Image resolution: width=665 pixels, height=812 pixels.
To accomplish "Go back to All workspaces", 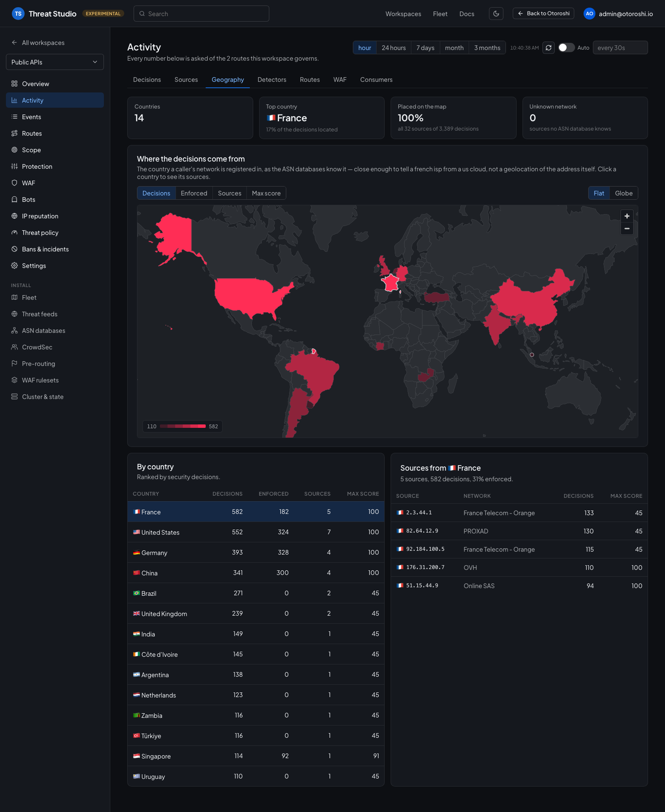I will tap(38, 43).
